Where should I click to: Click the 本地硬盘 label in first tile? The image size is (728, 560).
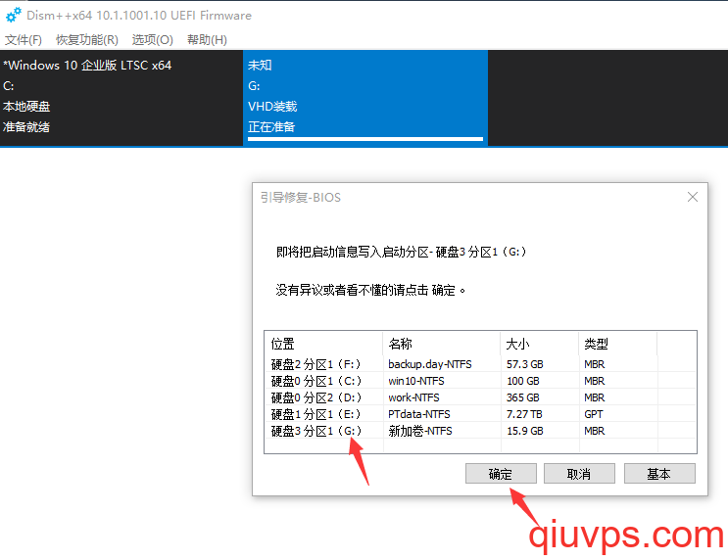[26, 107]
